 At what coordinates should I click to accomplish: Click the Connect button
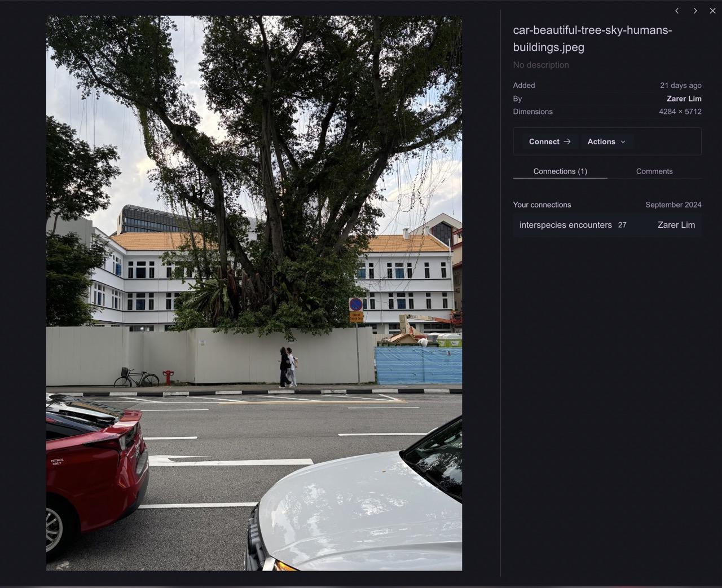click(x=549, y=142)
